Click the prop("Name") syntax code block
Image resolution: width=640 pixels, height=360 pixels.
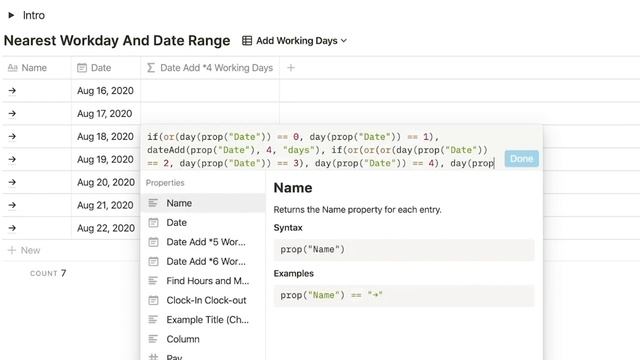[x=404, y=249]
